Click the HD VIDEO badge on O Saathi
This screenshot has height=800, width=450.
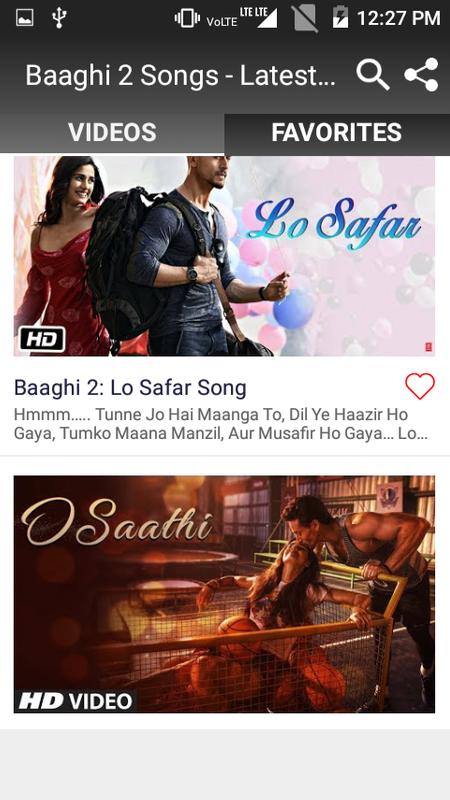pos(76,701)
